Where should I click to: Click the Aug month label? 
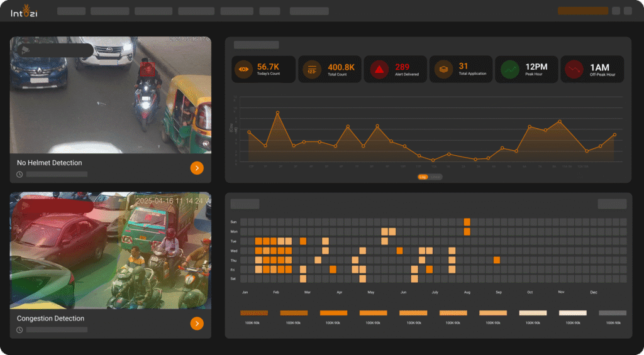click(467, 292)
